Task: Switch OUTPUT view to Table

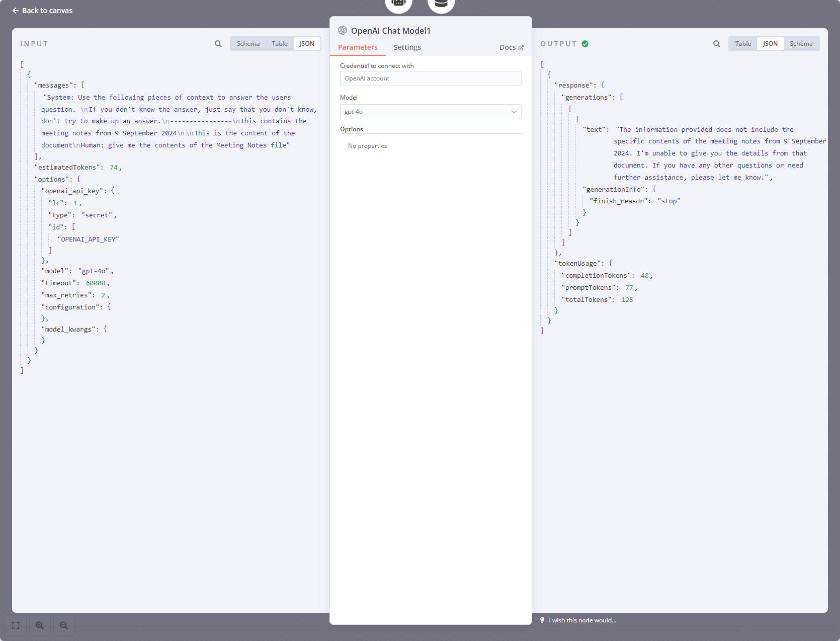Action: [x=743, y=44]
